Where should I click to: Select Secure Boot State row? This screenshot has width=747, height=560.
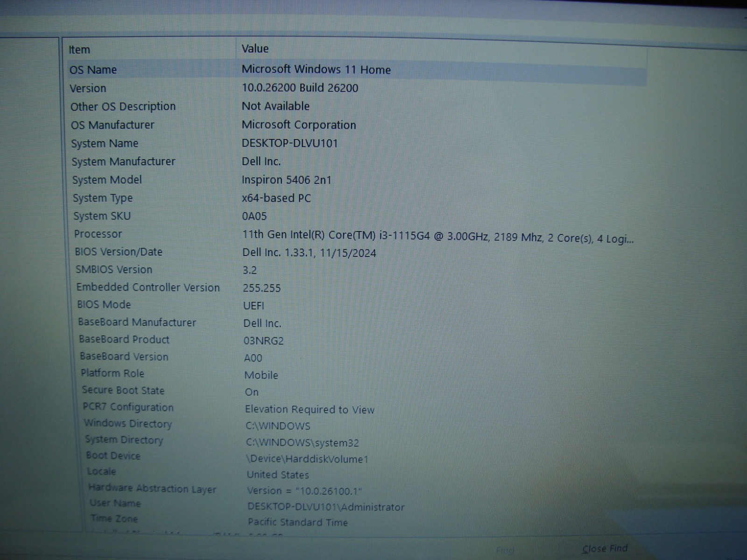click(123, 390)
